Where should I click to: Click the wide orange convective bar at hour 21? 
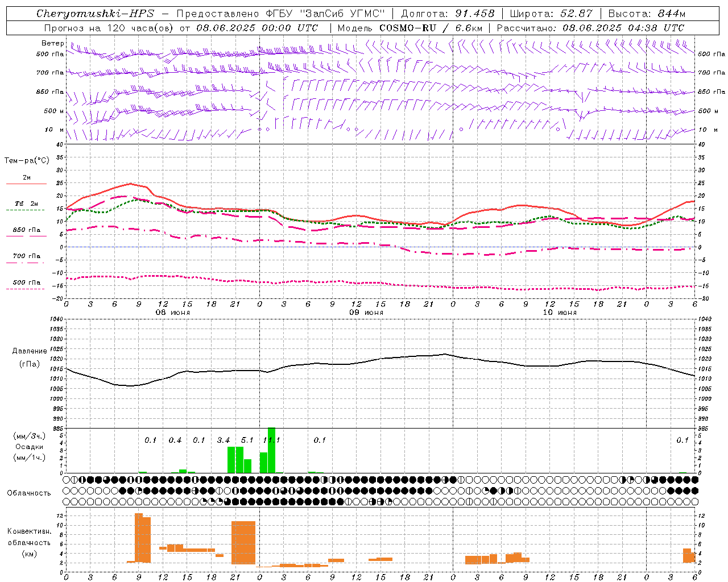tap(243, 542)
